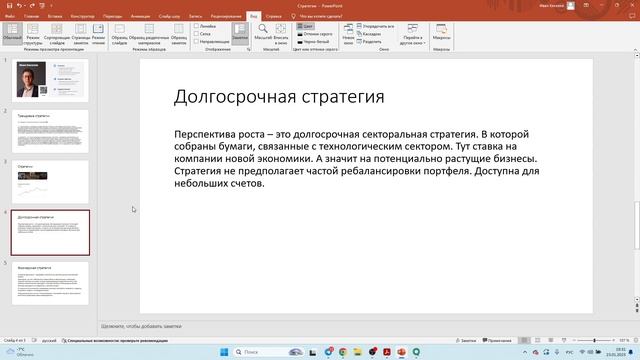This screenshot has height=360, width=640.
Task: Open the Home (Главная) tab
Action: (31, 16)
